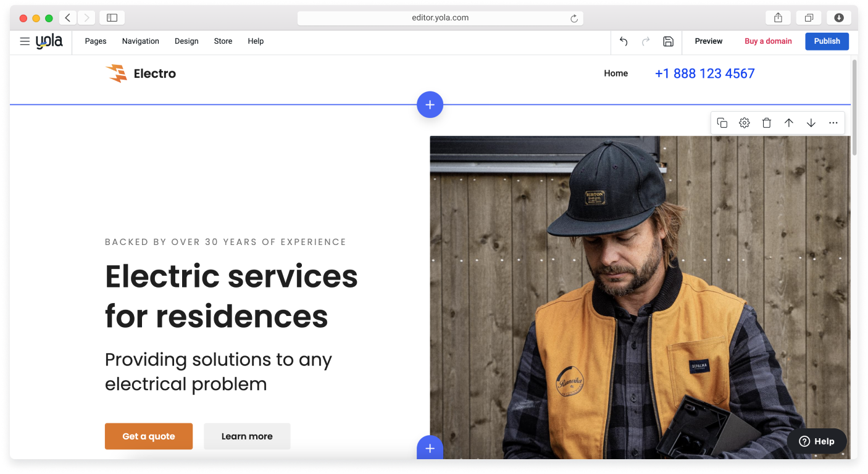The image size is (868, 474).
Task: Click the browser address bar
Action: [x=440, y=18]
